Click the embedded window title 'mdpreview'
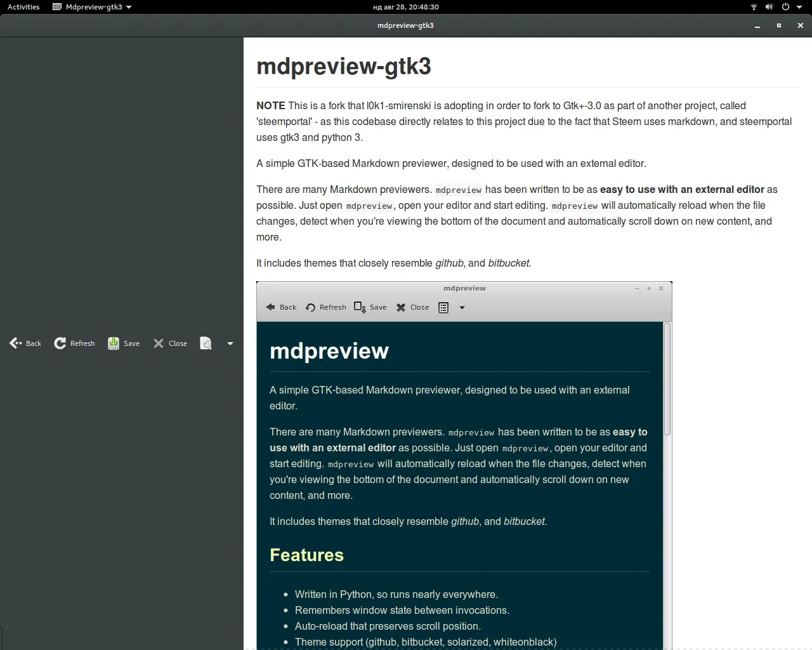 pos(464,288)
